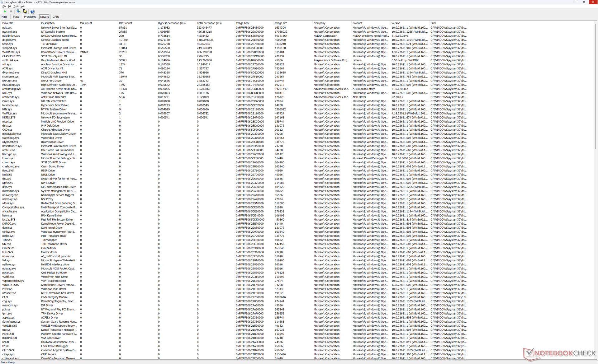This screenshot has width=598, height=364.
Task: Sort by the ISR count column header
Action: (x=86, y=23)
